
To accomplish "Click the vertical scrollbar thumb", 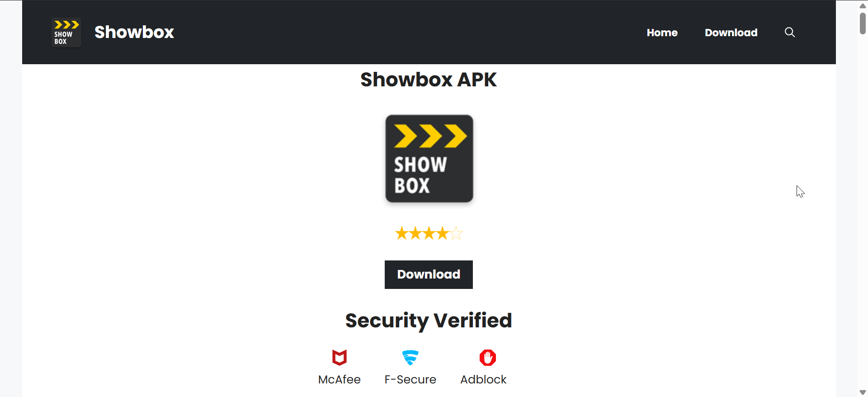I will (x=863, y=23).
